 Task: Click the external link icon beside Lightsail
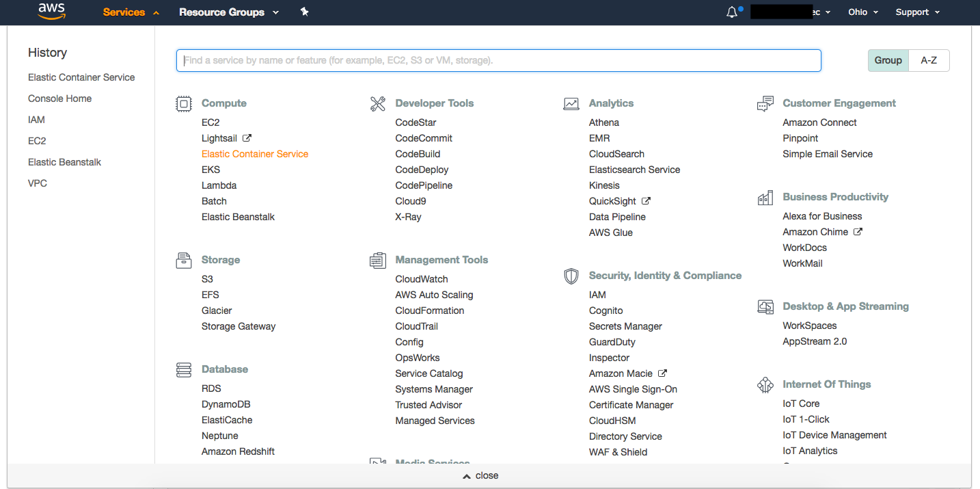click(247, 138)
